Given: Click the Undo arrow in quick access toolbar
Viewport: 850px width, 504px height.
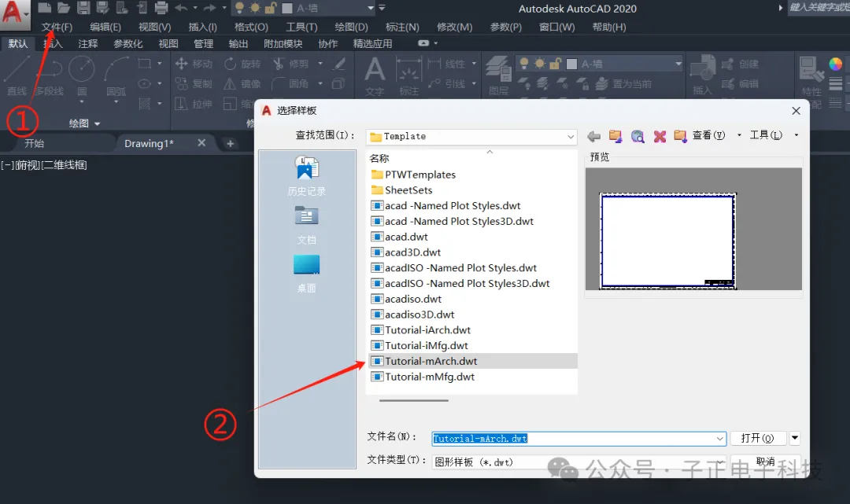Looking at the screenshot, I should point(181,8).
